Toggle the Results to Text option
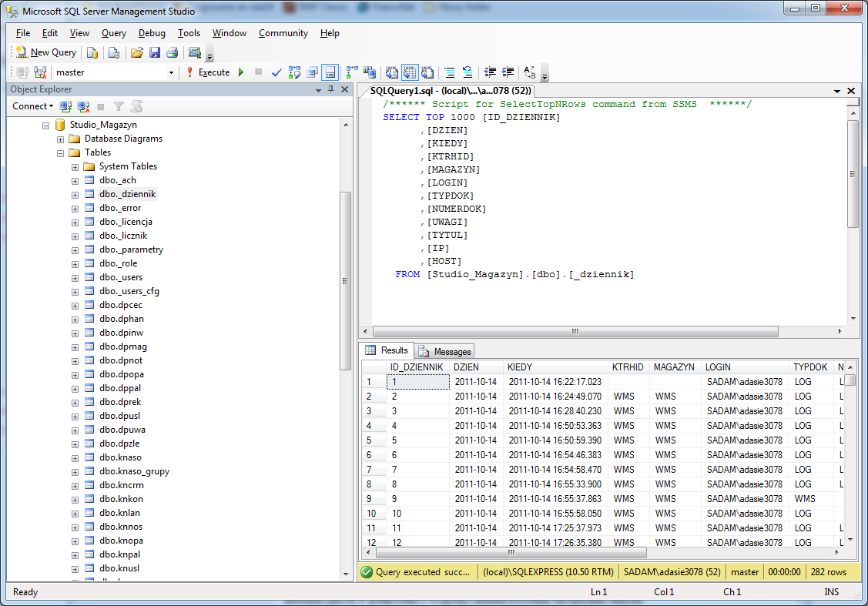 (391, 72)
